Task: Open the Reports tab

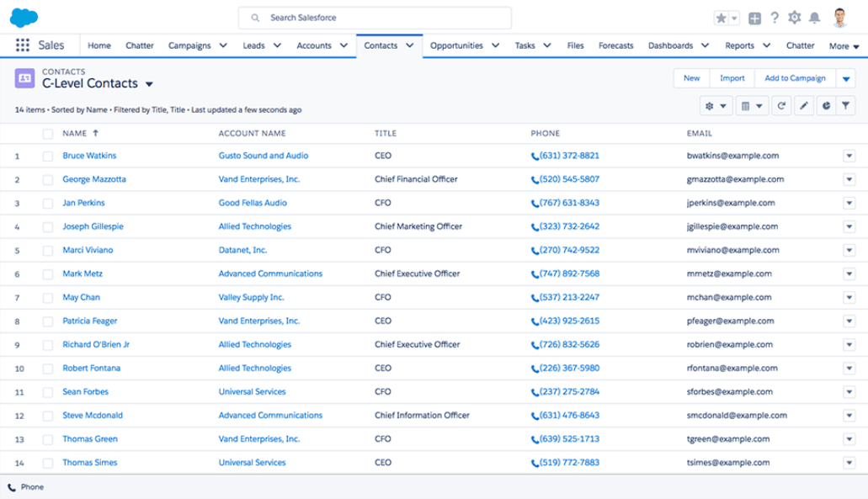Action: [739, 45]
